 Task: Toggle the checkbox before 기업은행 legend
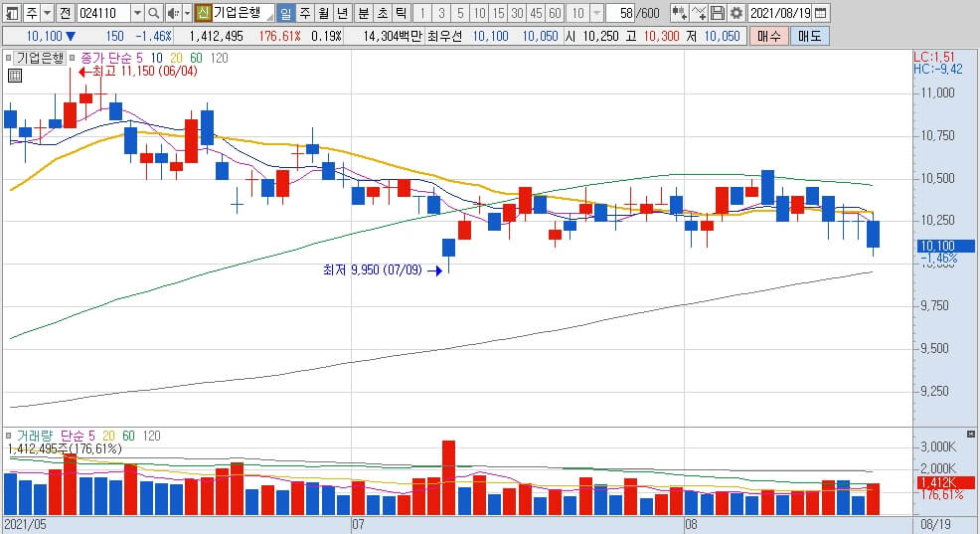pyautogui.click(x=8, y=58)
